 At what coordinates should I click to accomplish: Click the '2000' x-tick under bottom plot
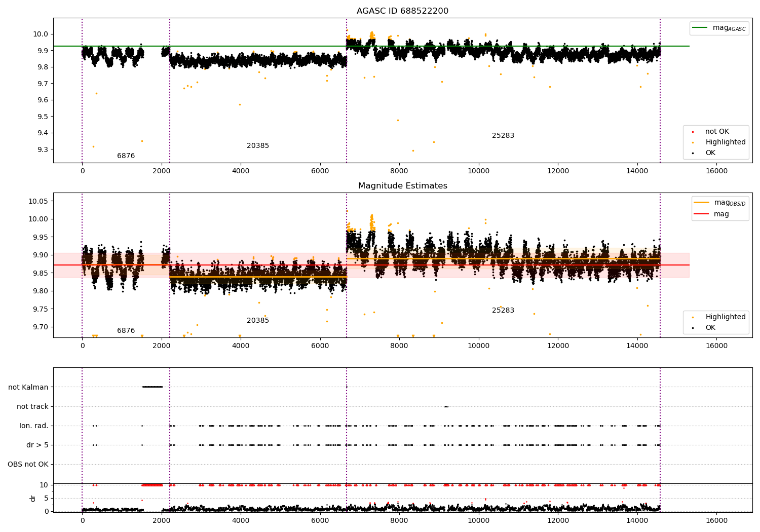pos(161,520)
